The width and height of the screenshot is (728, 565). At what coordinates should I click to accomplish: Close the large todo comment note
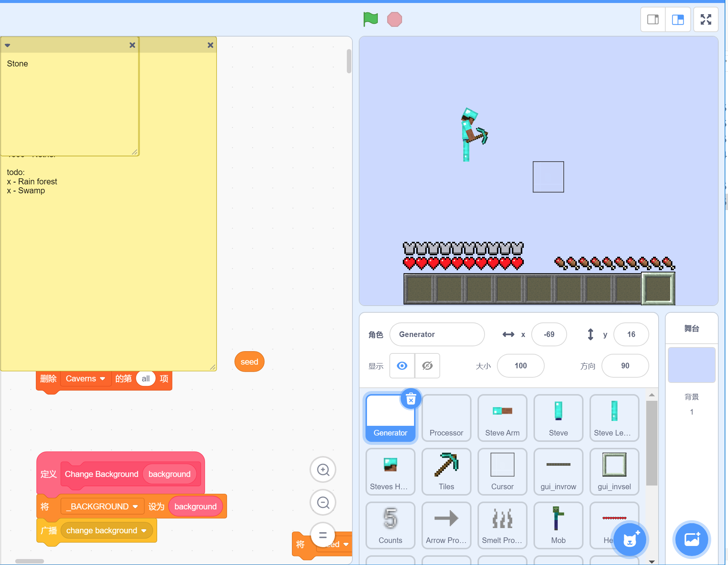(x=211, y=45)
